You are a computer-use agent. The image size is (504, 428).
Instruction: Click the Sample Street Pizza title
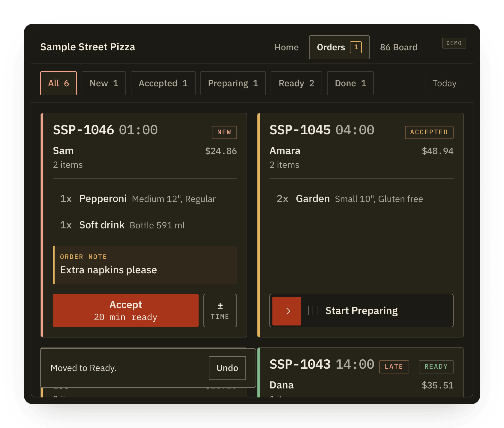(x=88, y=47)
